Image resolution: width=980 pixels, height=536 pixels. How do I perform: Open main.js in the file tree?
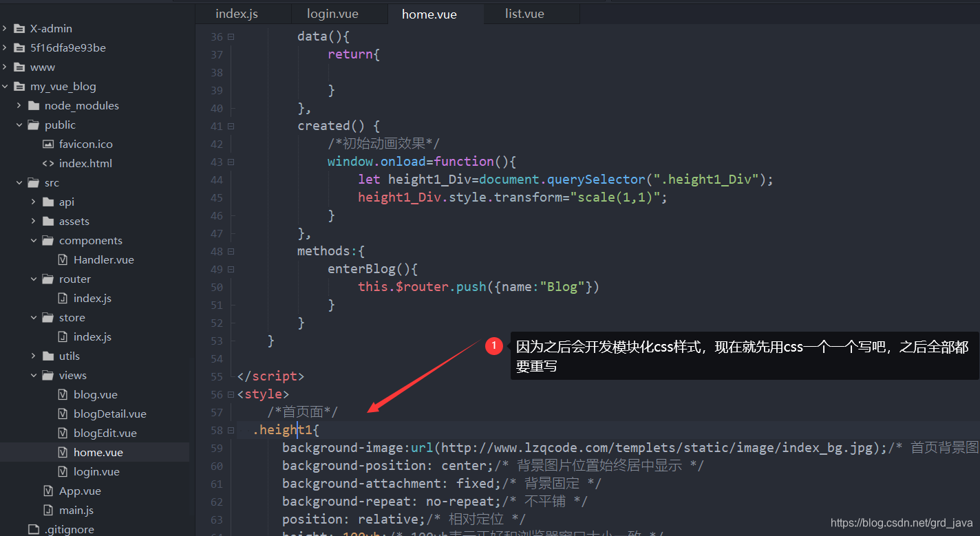(76, 511)
